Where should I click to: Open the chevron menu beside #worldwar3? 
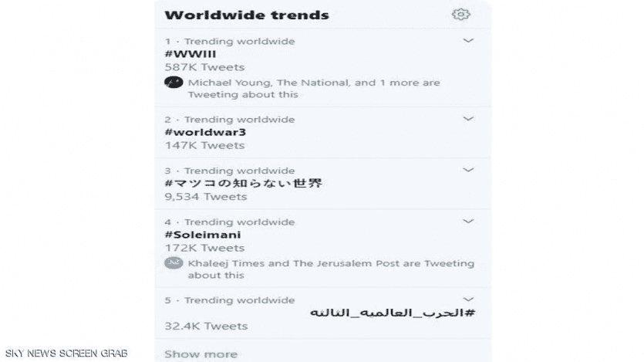tap(468, 119)
